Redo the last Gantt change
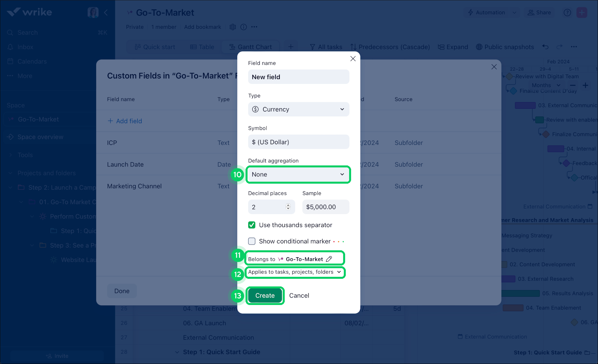 pos(560,47)
